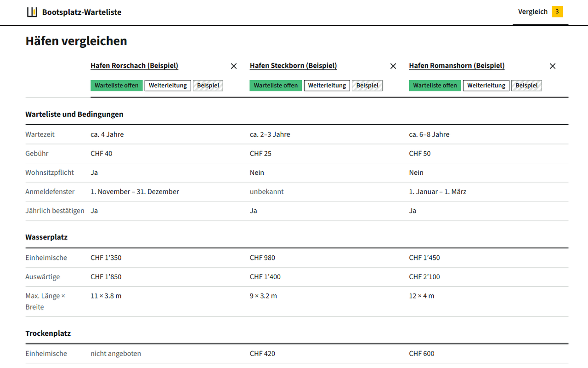The width and height of the screenshot is (588, 368).
Task: Select the Trockenplatz section heading
Action: pyautogui.click(x=48, y=333)
